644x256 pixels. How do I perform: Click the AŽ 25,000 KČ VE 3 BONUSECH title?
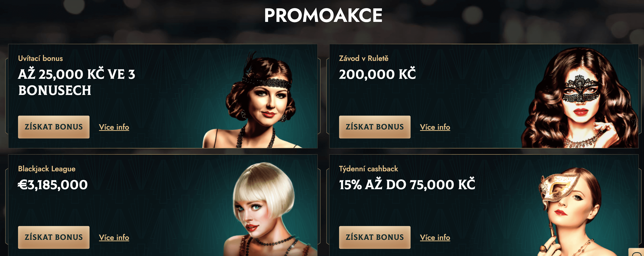tap(76, 82)
